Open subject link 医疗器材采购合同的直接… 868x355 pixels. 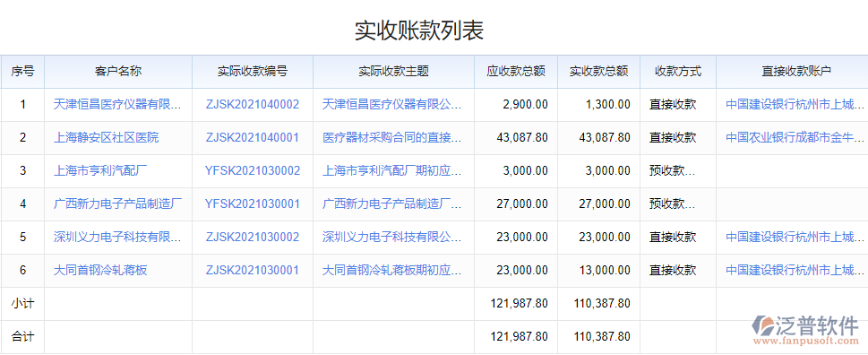[x=392, y=137]
